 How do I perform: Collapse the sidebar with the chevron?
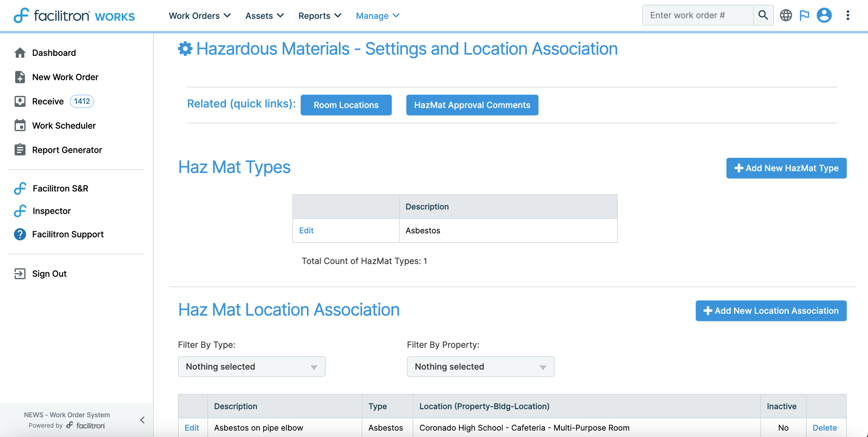click(x=142, y=420)
